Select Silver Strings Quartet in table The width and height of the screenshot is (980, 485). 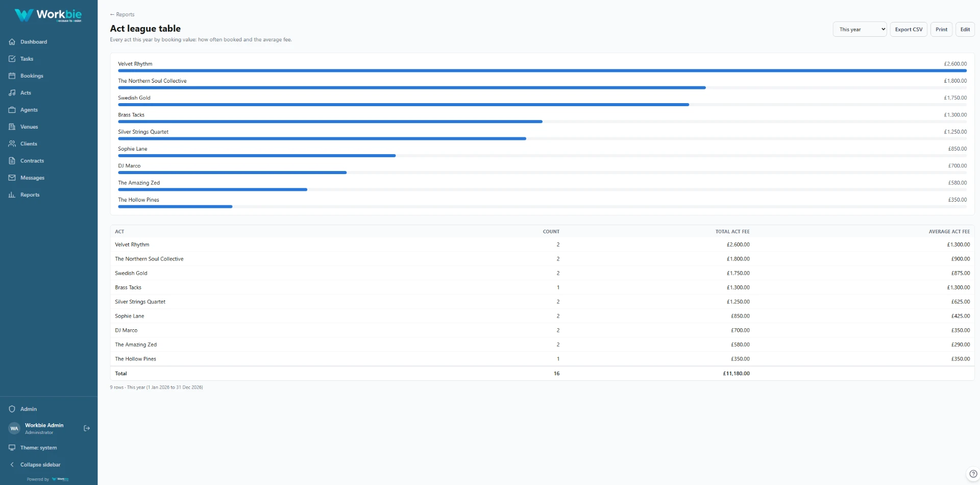pyautogui.click(x=140, y=302)
